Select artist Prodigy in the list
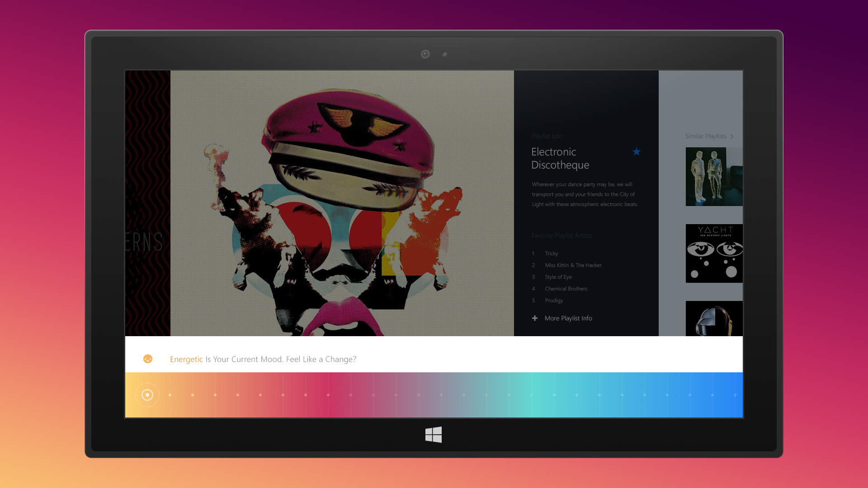Viewport: 868px width, 488px height. coord(554,300)
